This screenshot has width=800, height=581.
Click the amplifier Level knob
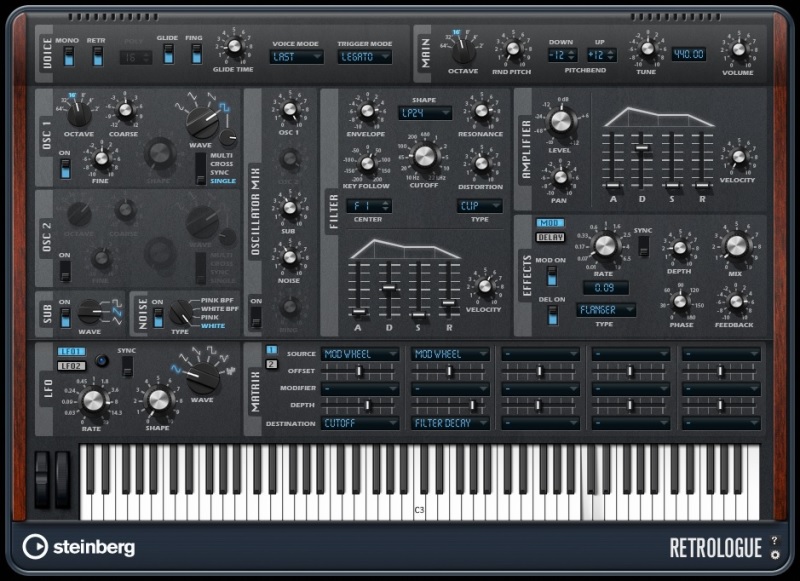click(x=560, y=121)
